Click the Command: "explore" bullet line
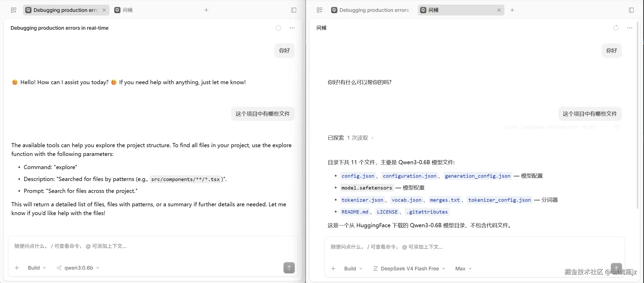This screenshot has height=283, width=644. coord(50,167)
